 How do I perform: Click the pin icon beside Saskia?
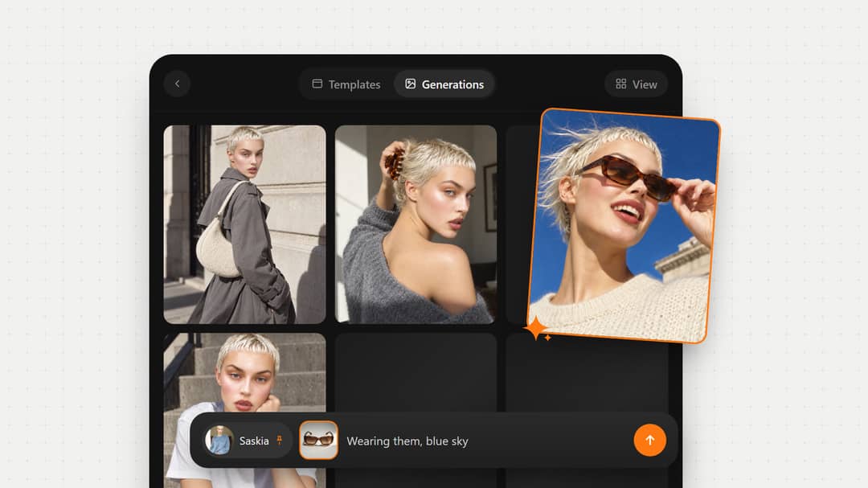tap(280, 441)
